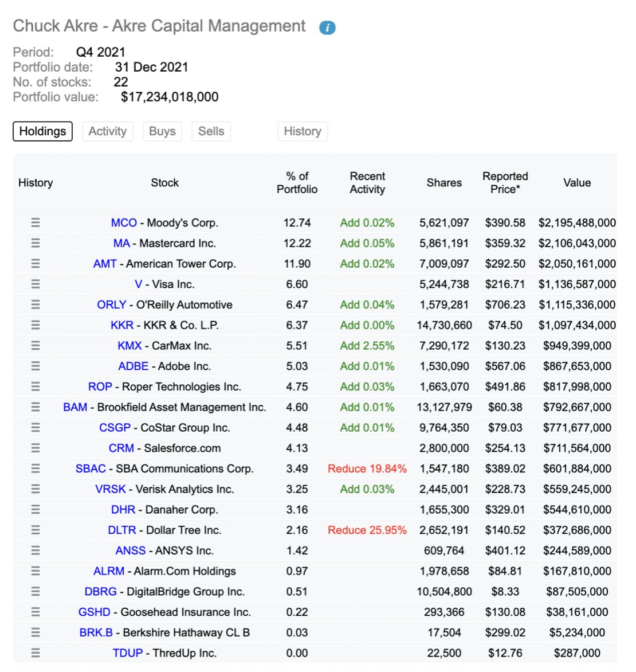636x672 pixels.
Task: Open the CSGP ticker link
Action: (x=115, y=428)
